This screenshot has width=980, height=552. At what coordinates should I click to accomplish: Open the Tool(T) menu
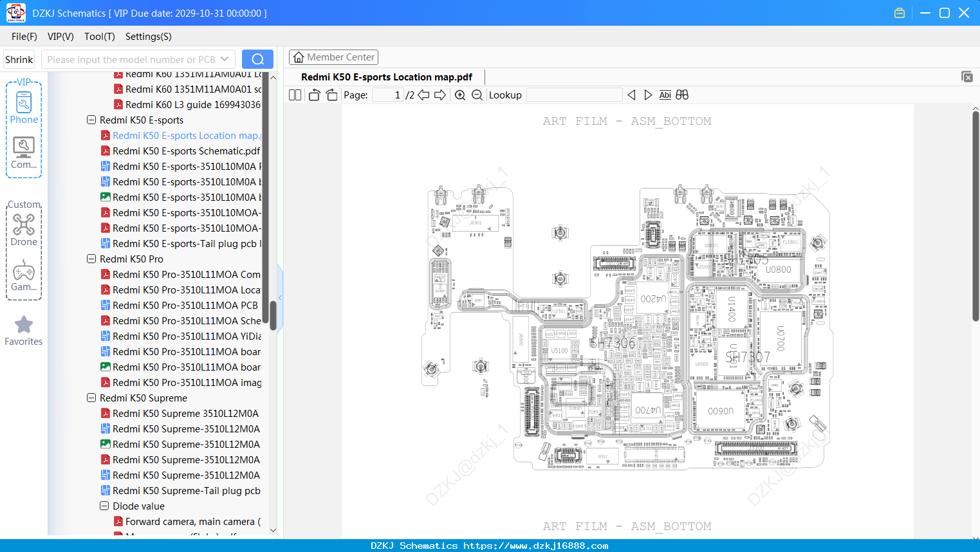100,37
